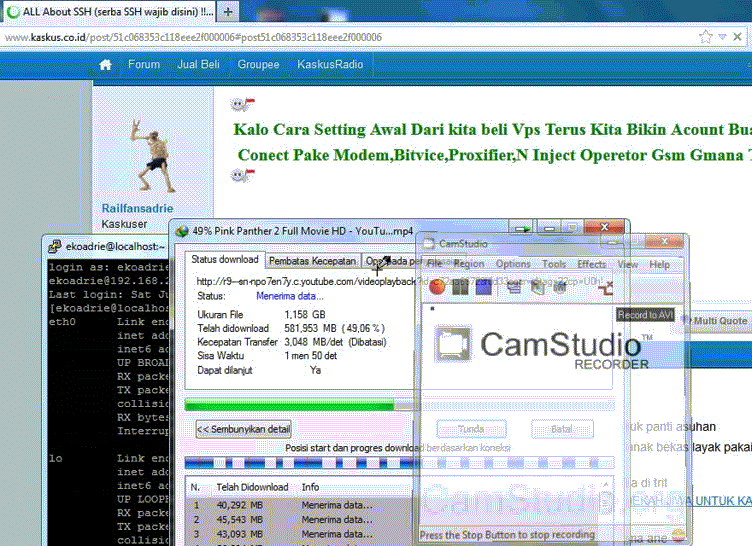752x546 pixels.
Task: Open the address bar dropdown arrow
Action: pos(722,36)
